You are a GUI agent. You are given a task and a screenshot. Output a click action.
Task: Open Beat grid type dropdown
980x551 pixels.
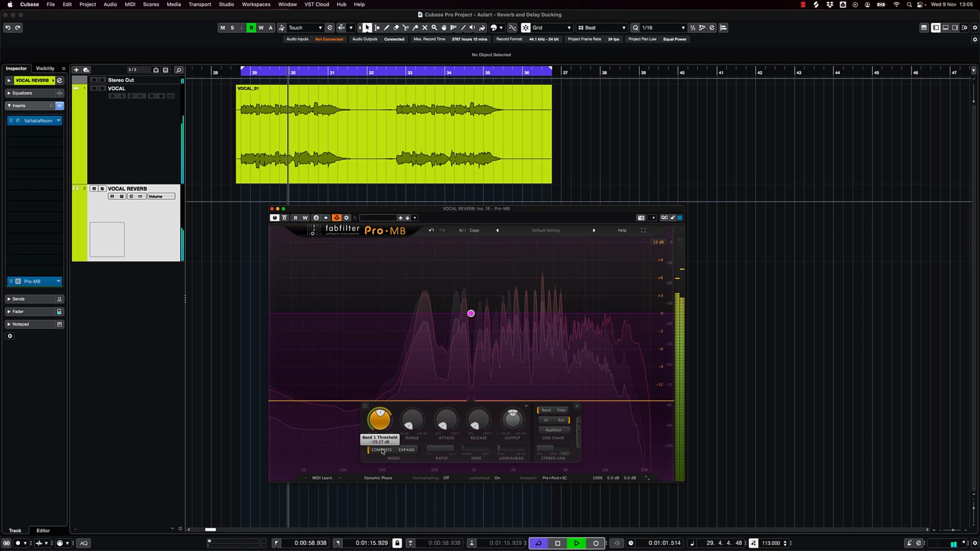602,28
